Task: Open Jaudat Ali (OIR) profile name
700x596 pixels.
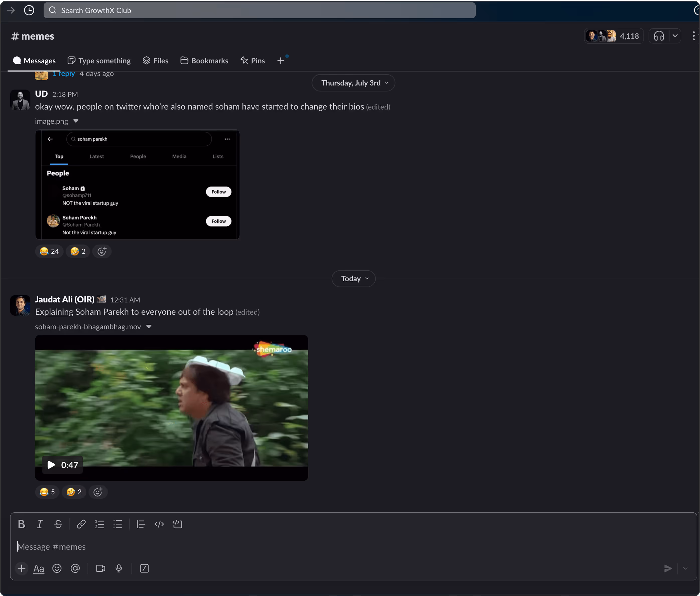Action: (x=65, y=299)
